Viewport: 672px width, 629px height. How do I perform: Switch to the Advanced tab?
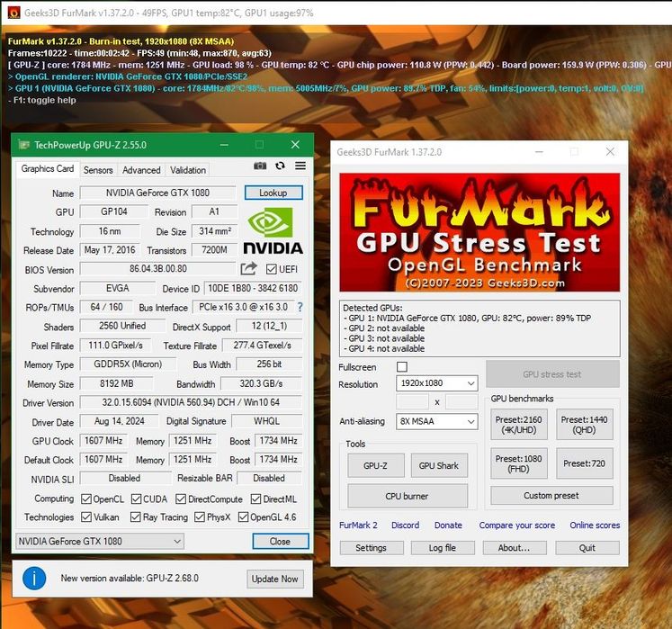click(141, 170)
